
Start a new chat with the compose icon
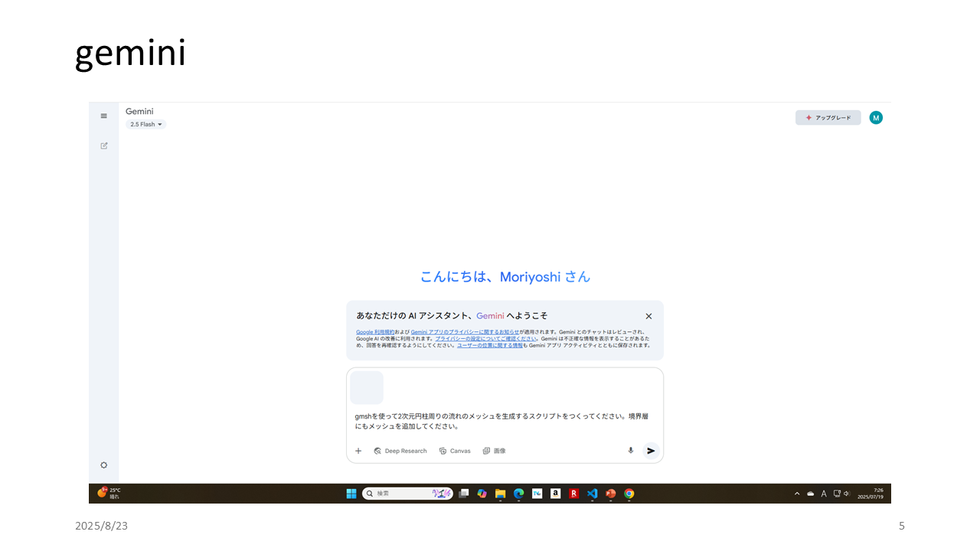(x=104, y=145)
